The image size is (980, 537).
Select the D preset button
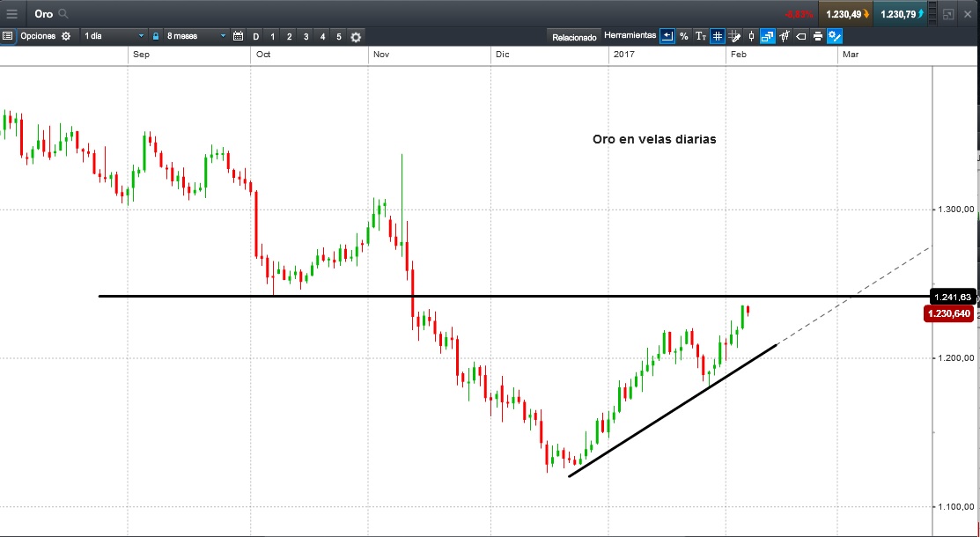255,37
